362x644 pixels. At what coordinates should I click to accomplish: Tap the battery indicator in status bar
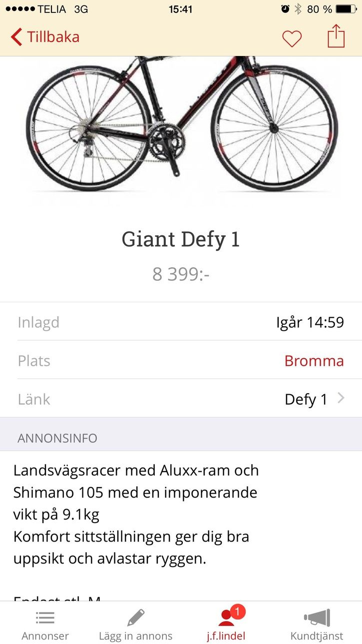pos(346,9)
